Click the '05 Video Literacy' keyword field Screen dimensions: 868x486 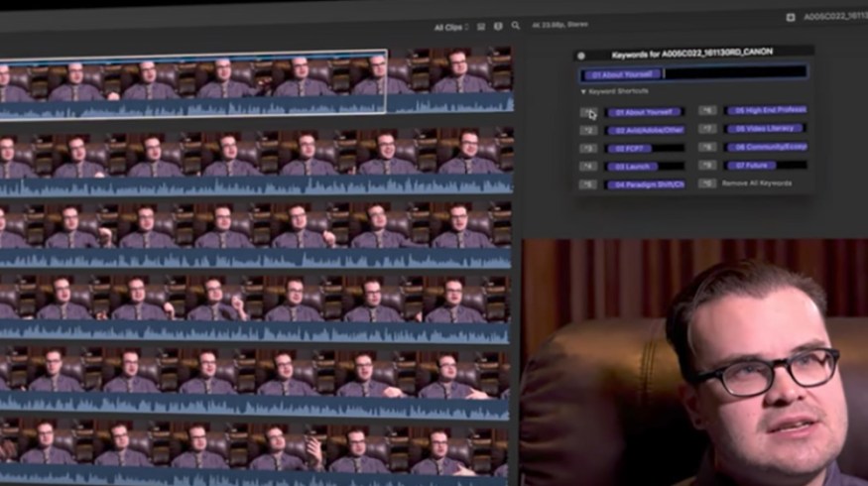click(766, 129)
